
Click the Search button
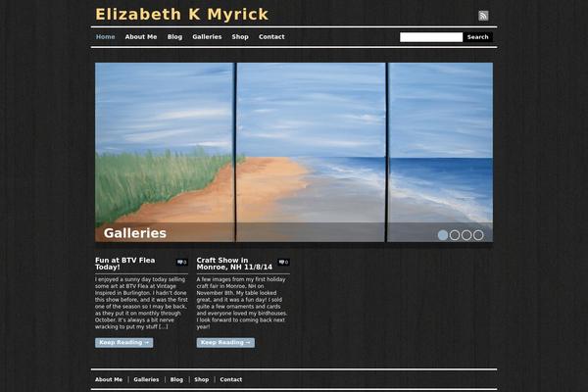coord(478,37)
